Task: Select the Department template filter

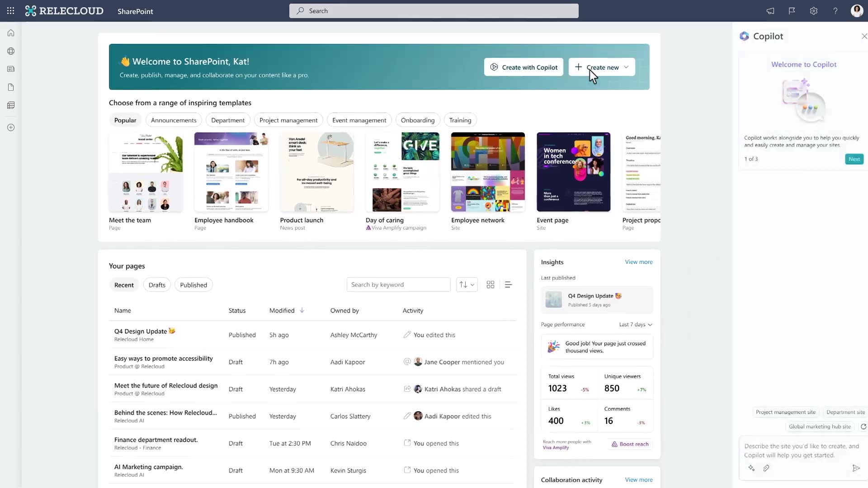Action: (x=228, y=120)
